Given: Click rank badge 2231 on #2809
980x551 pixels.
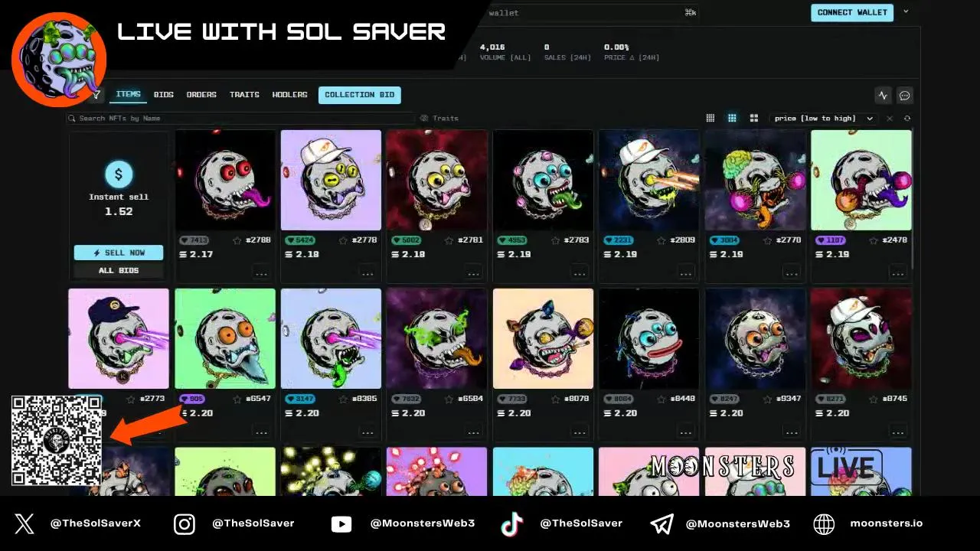Looking at the screenshot, I should coord(618,240).
